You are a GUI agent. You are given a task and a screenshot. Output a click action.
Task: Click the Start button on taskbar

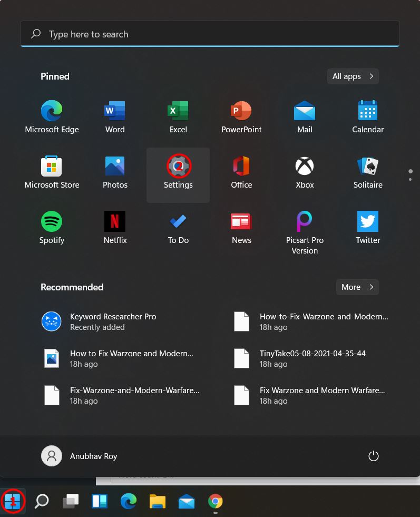[13, 501]
